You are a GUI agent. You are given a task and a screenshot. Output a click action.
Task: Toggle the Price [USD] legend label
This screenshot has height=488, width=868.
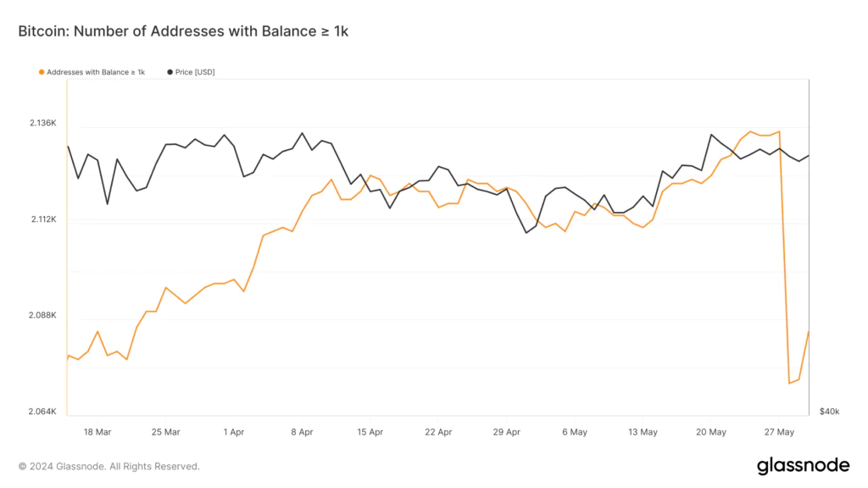point(195,72)
